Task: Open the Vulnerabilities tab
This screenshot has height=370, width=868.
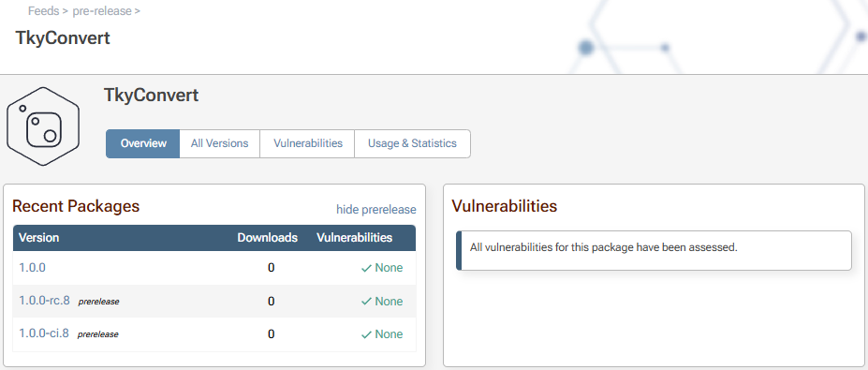Action: click(x=308, y=143)
